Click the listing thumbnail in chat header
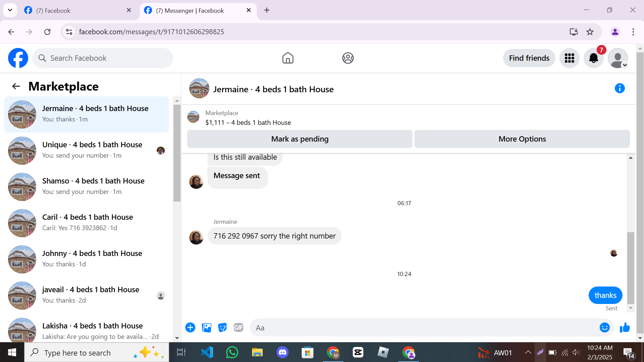Screen dimensions: 644x362 [199, 88]
